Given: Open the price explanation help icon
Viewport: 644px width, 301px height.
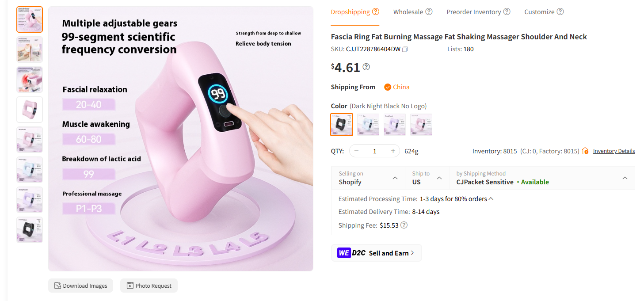Looking at the screenshot, I should click(366, 67).
